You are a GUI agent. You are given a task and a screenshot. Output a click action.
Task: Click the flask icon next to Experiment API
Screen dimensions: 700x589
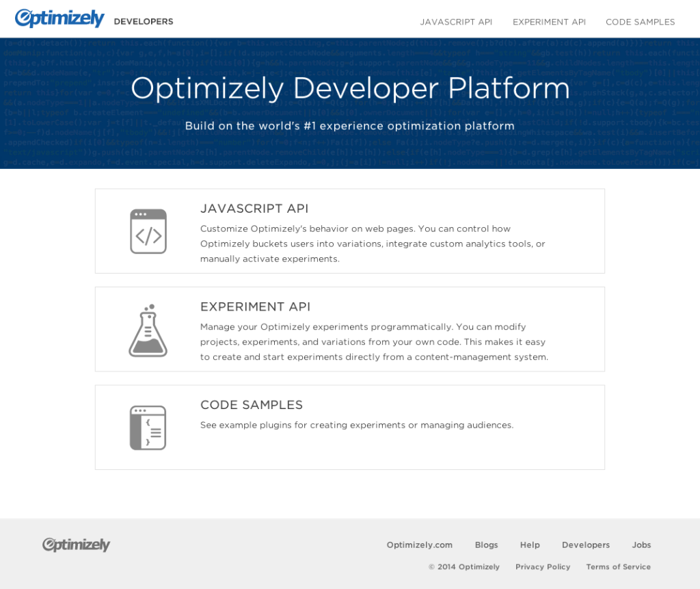pos(148,329)
